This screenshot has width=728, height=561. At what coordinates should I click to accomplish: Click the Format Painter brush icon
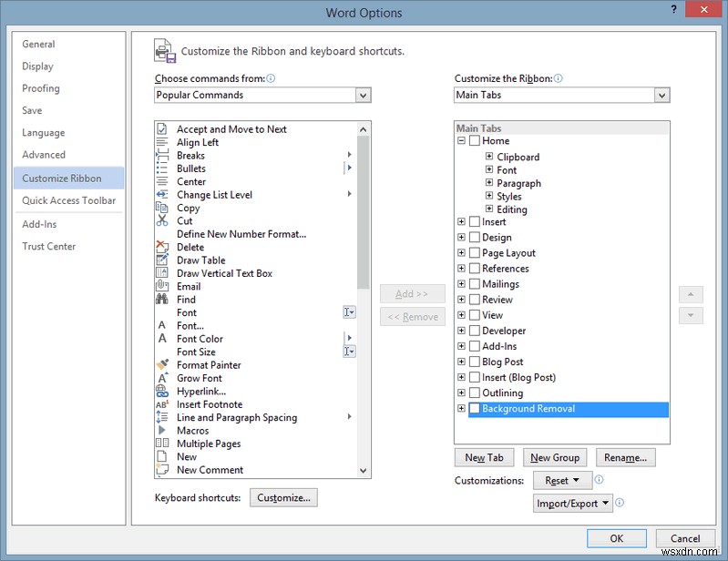[162, 364]
